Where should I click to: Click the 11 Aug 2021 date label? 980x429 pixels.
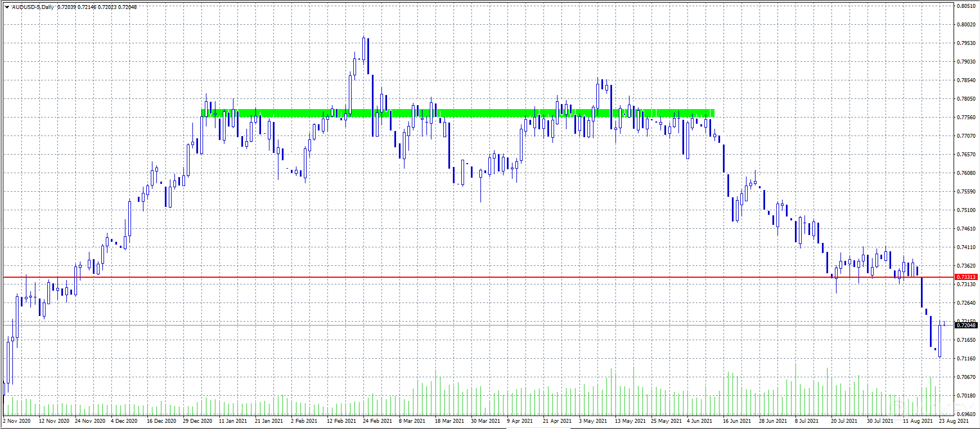pos(918,421)
